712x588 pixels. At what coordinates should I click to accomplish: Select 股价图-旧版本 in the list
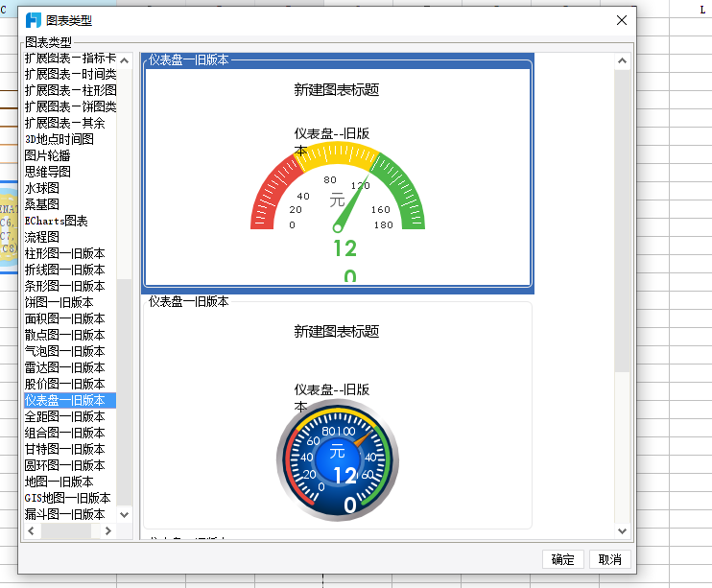point(70,384)
